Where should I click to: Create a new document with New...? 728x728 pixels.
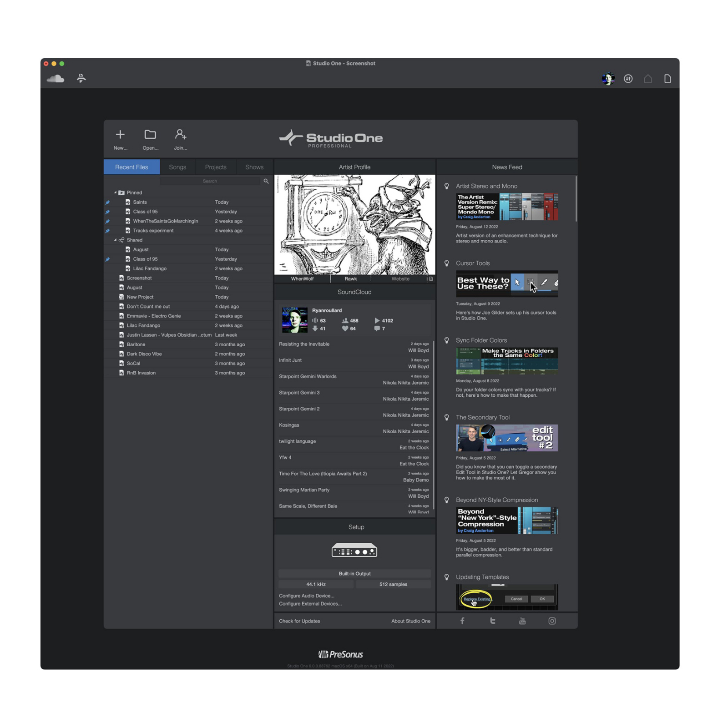point(120,139)
